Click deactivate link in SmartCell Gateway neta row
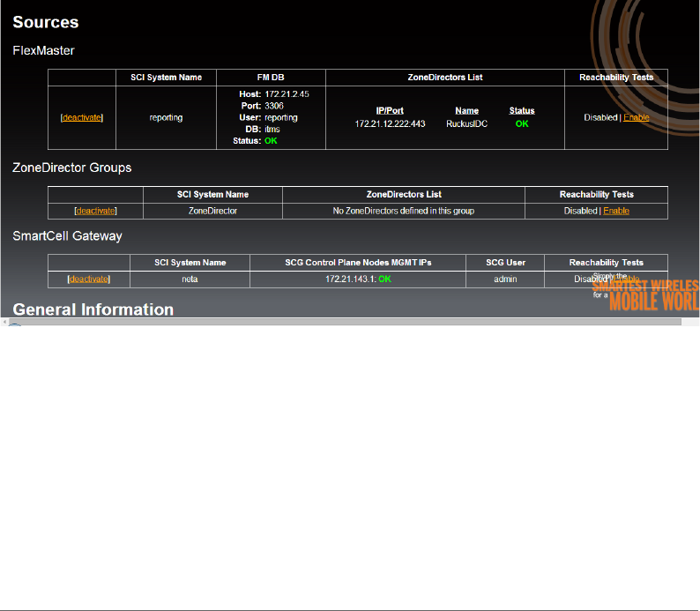Image resolution: width=700 pixels, height=611 pixels. [89, 279]
